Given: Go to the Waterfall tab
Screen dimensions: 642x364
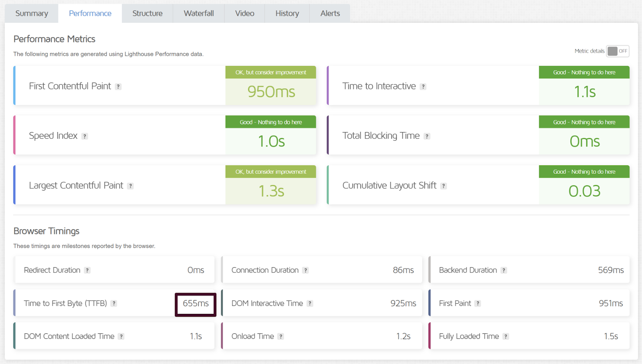Looking at the screenshot, I should pyautogui.click(x=199, y=13).
